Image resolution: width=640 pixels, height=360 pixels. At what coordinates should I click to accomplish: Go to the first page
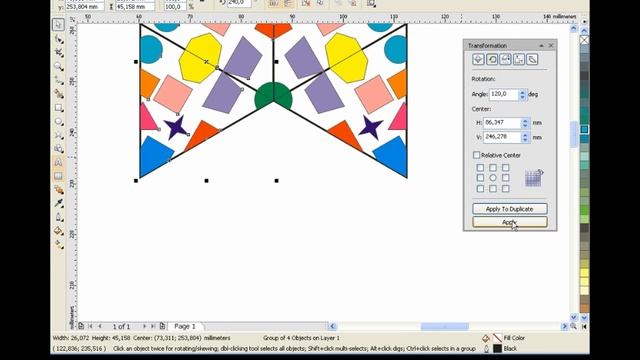pos(90,326)
